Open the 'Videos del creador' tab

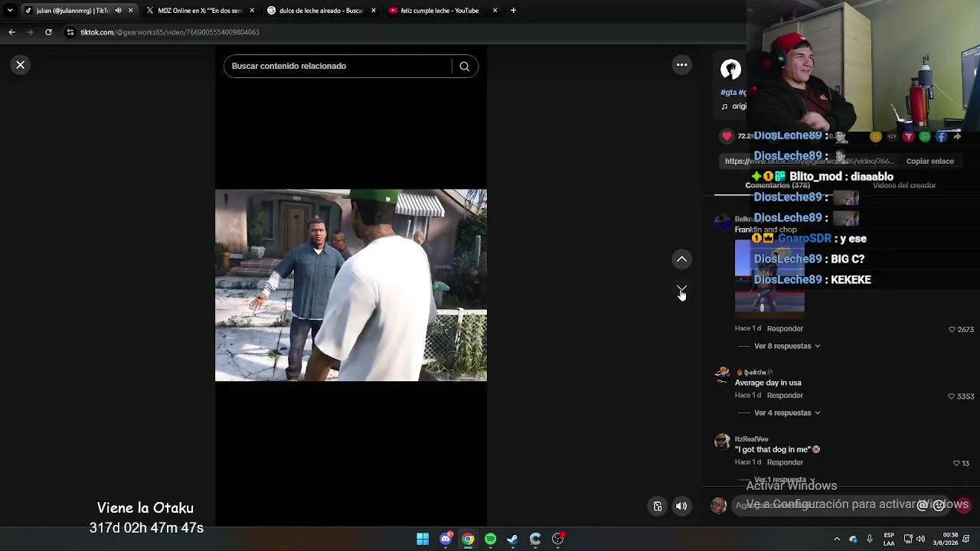(904, 185)
